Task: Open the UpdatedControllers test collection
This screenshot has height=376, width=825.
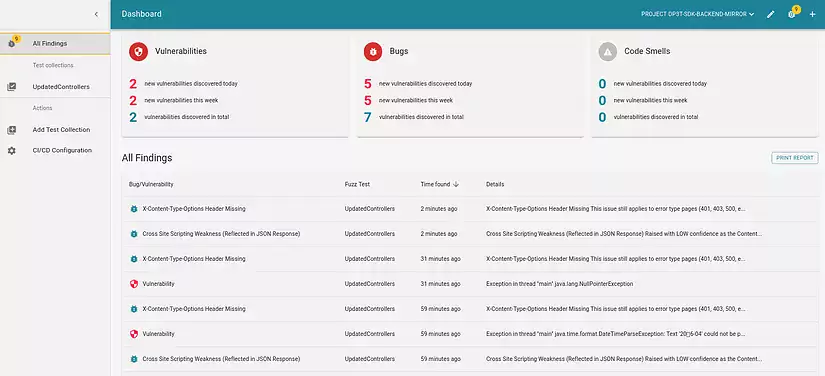Action: [x=55, y=87]
